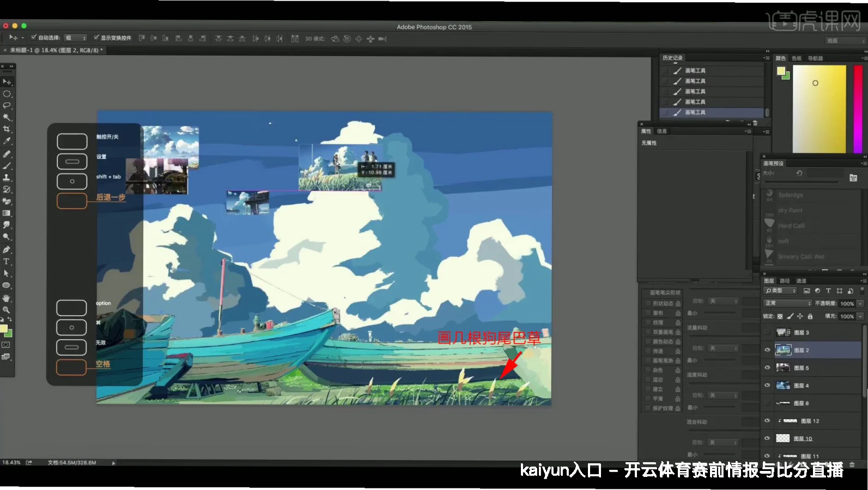Click the align top edges icon
This screenshot has height=490, width=868.
click(142, 38)
